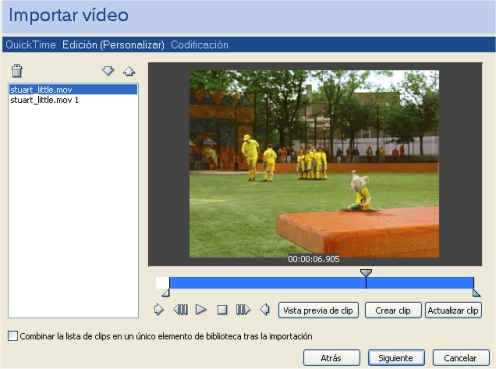Switch to Codificación tab

pos(200,45)
